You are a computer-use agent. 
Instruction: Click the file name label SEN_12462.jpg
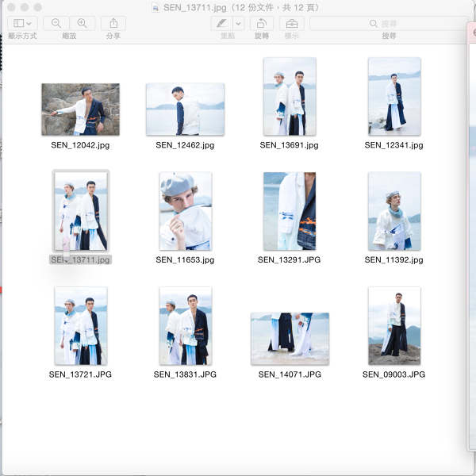(185, 145)
